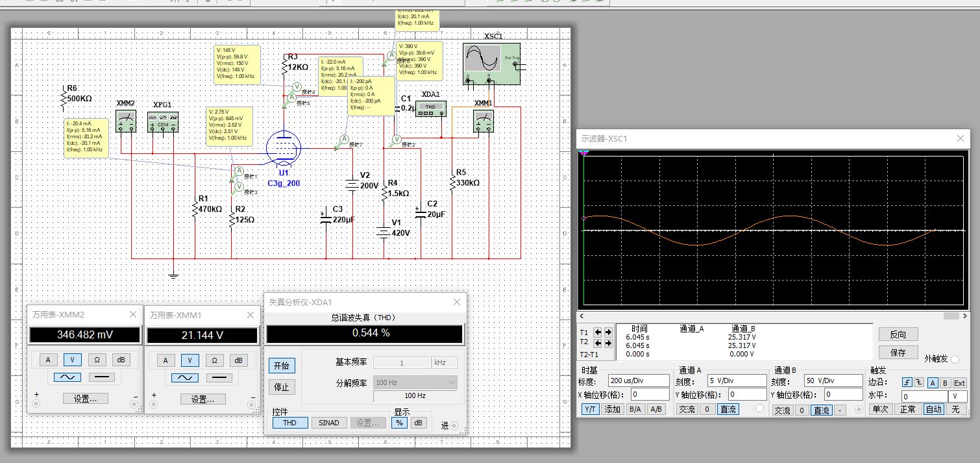Select the current probe 探针5 marker
The width and height of the screenshot is (980, 463).
[x=291, y=97]
